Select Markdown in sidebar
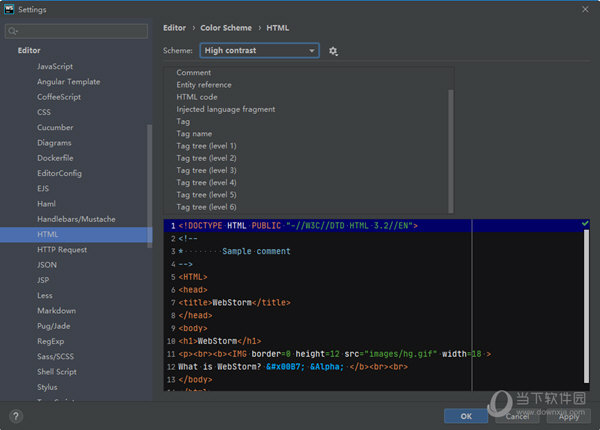The width and height of the screenshot is (600, 430). tap(56, 311)
